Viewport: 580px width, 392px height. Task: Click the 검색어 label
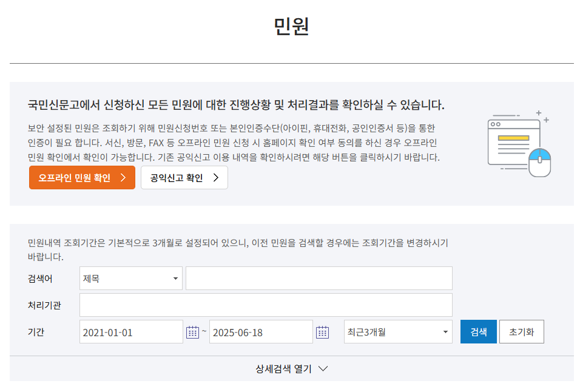pyautogui.click(x=40, y=279)
